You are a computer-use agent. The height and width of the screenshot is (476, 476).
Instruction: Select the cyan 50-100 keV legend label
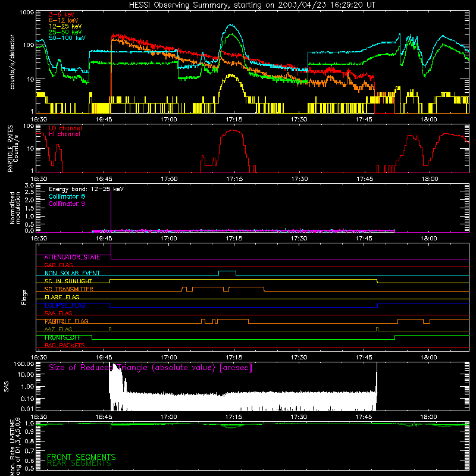67,38
